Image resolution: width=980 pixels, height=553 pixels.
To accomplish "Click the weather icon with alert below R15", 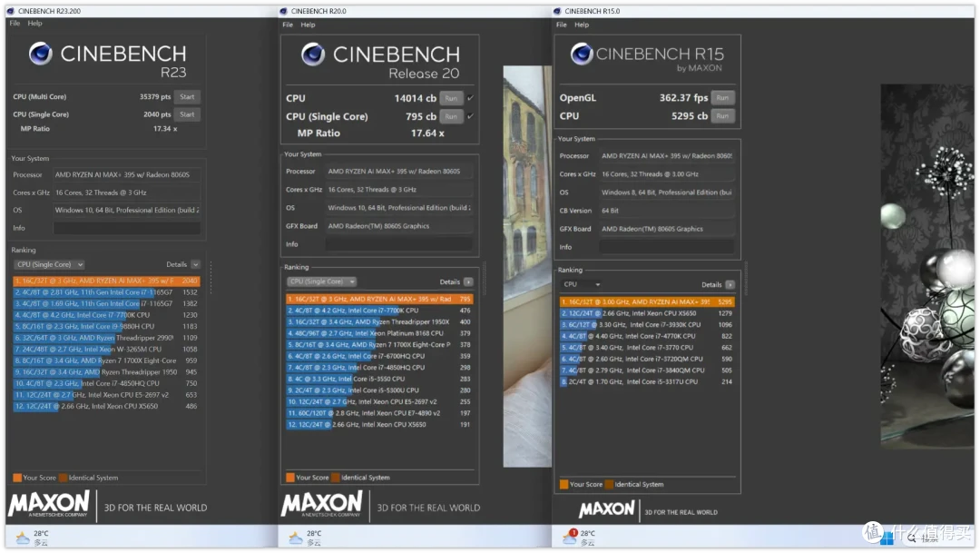I will coord(569,537).
